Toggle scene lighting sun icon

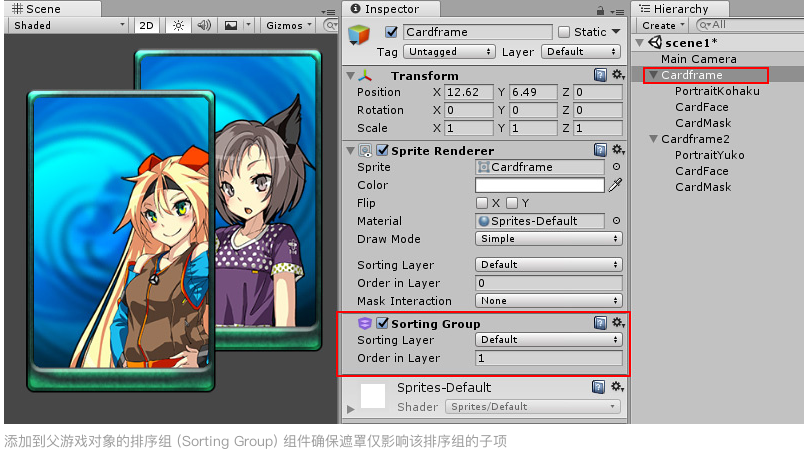[x=178, y=25]
